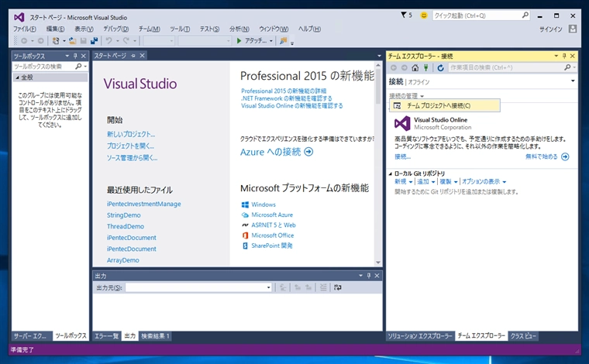Click the Save All toolbar icon

pos(94,40)
